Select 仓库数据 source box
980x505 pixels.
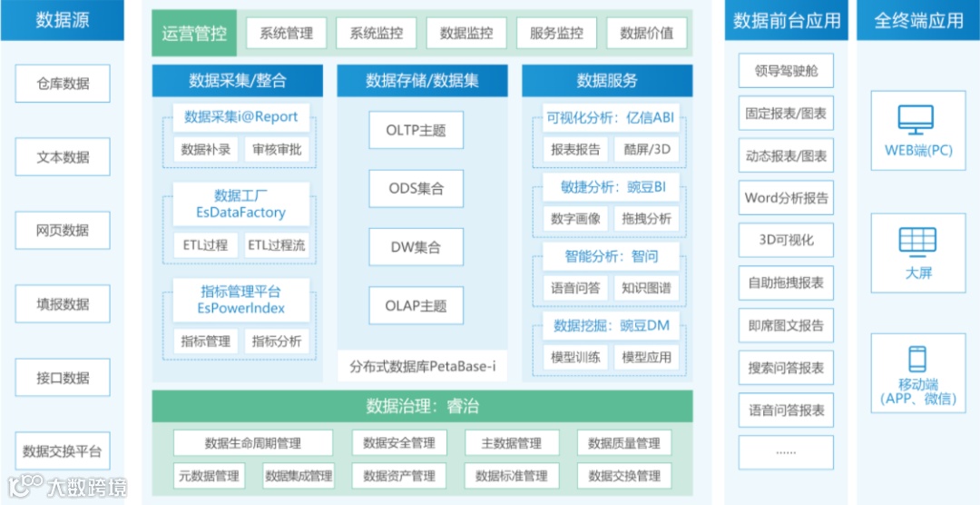(x=63, y=84)
